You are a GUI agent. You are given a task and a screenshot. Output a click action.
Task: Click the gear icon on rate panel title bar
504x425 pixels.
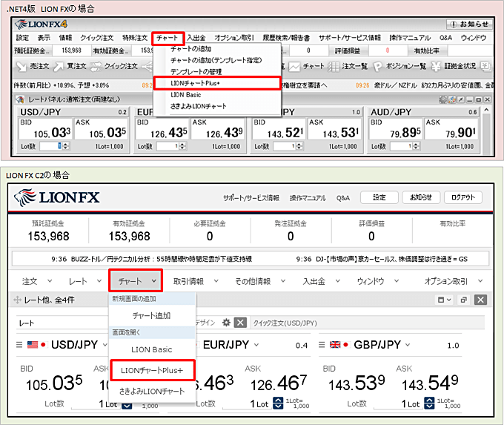443,99
